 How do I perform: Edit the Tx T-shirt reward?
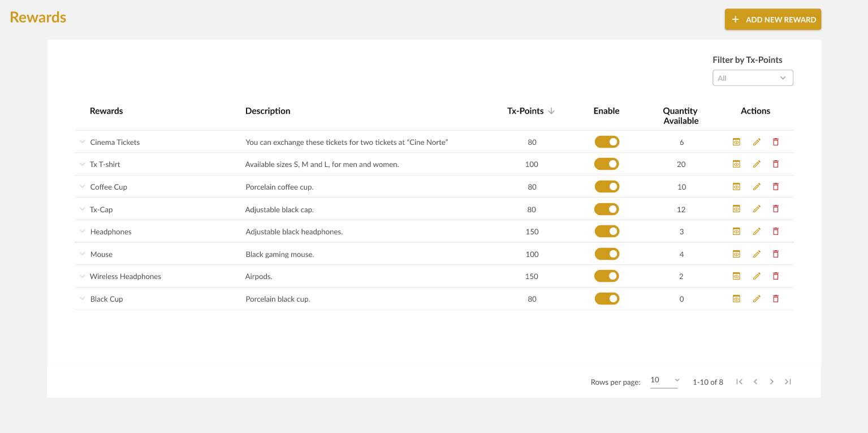pos(757,164)
